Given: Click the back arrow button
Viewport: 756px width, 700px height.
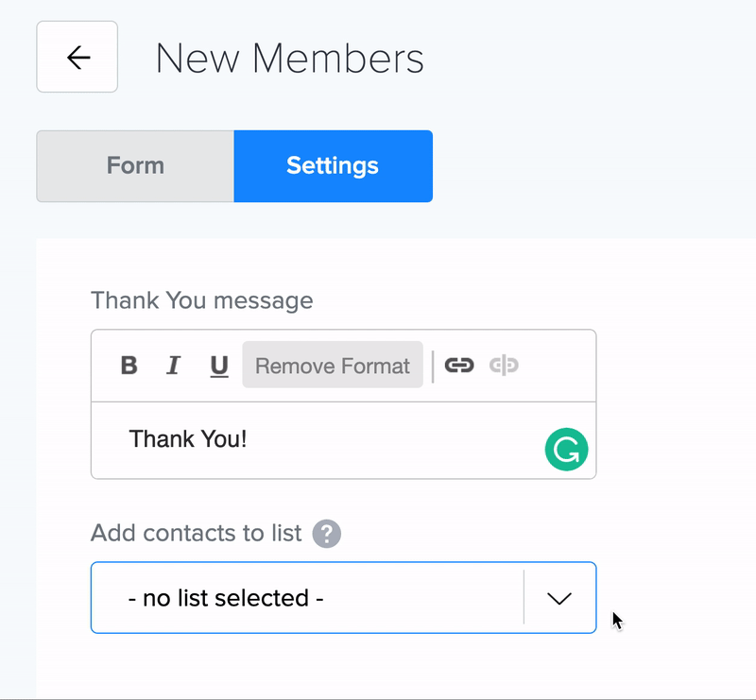Looking at the screenshot, I should [77, 58].
